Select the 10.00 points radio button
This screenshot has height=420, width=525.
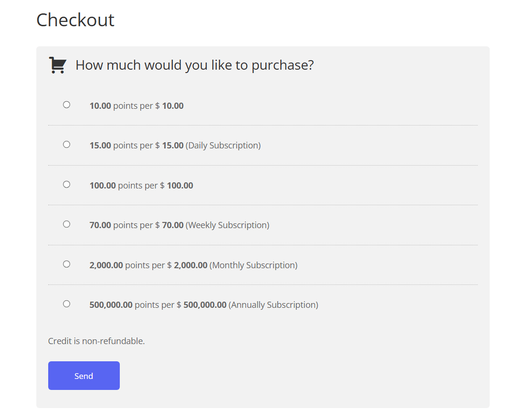66,105
